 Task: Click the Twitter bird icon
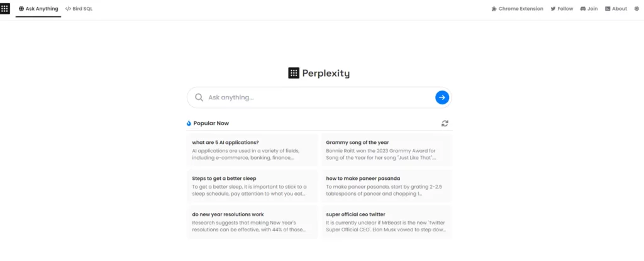point(553,9)
